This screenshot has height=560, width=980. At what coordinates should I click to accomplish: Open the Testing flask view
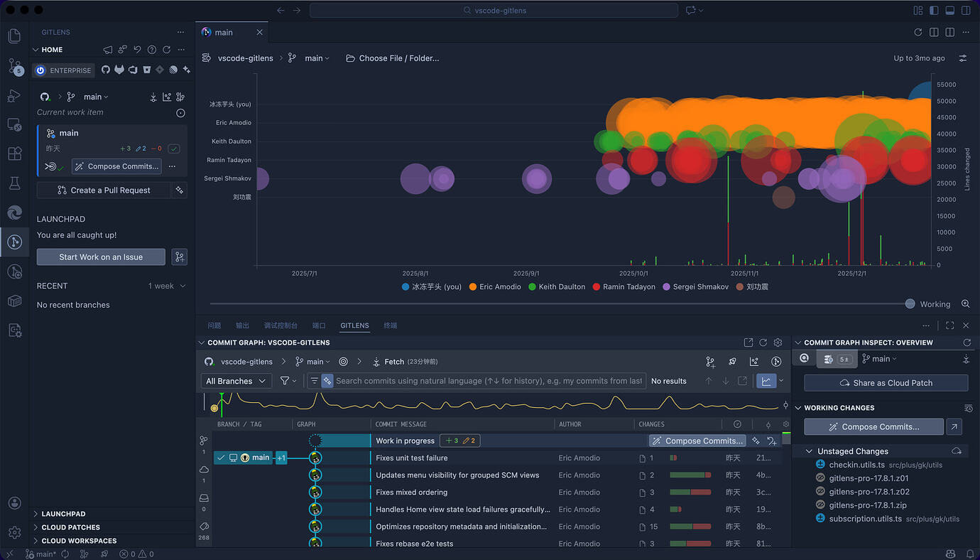point(14,183)
